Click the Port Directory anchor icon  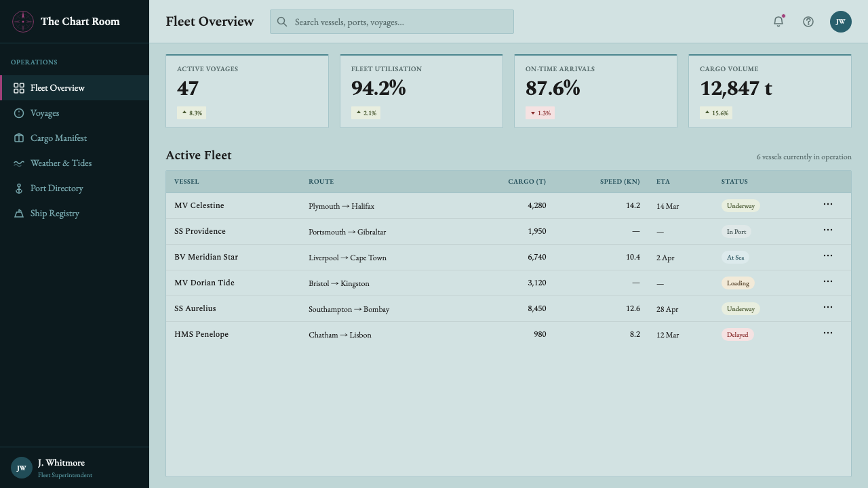(x=19, y=188)
